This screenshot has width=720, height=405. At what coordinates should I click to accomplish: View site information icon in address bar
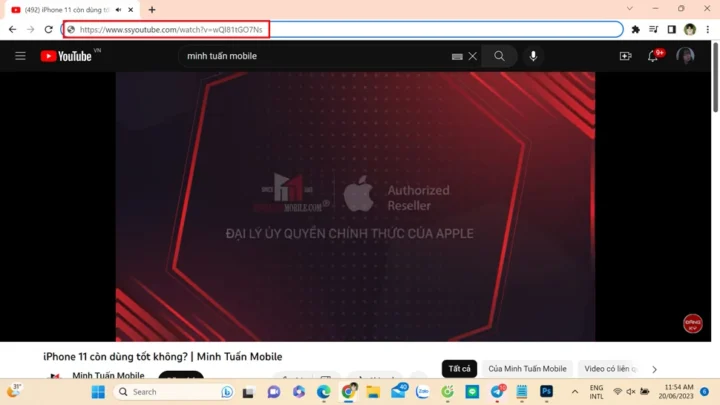(x=71, y=29)
